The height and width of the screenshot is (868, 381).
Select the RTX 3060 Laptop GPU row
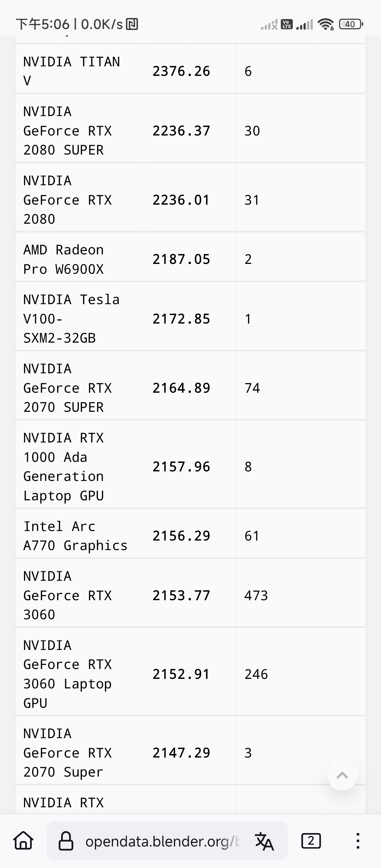190,674
